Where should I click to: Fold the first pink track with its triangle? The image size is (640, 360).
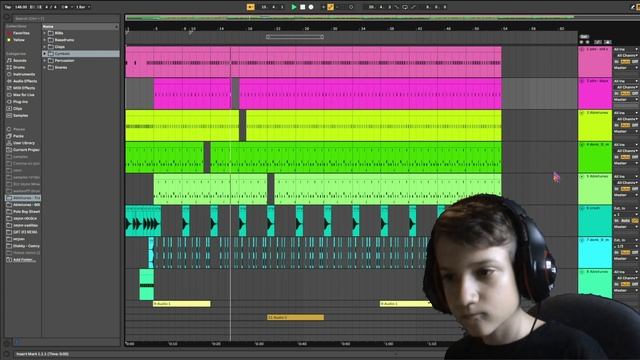pyautogui.click(x=582, y=49)
